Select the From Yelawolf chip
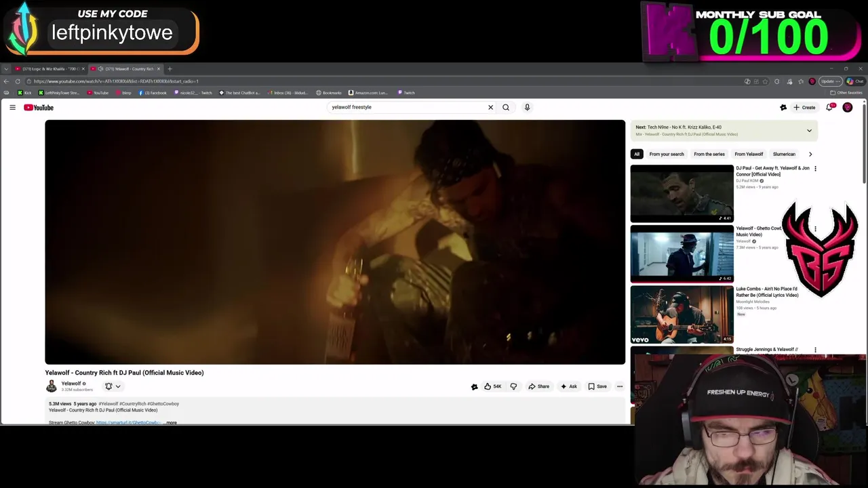Viewport: 868px width, 488px height. point(749,154)
